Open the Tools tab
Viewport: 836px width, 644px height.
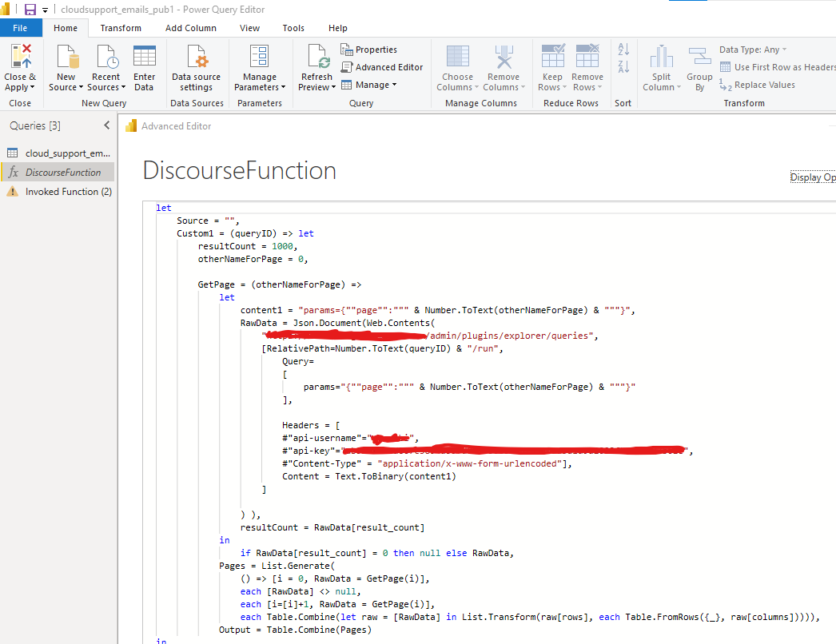pos(293,28)
